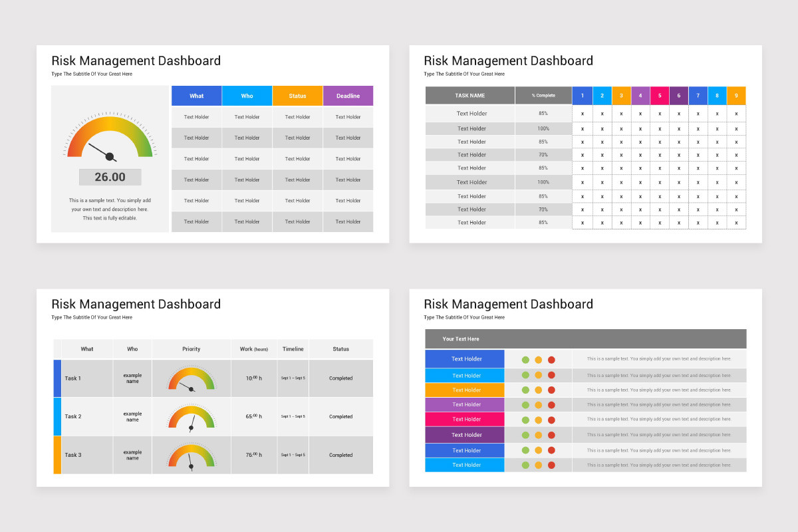Image resolution: width=798 pixels, height=532 pixels.
Task: Select the 'Task 2' row label
Action: (73, 417)
